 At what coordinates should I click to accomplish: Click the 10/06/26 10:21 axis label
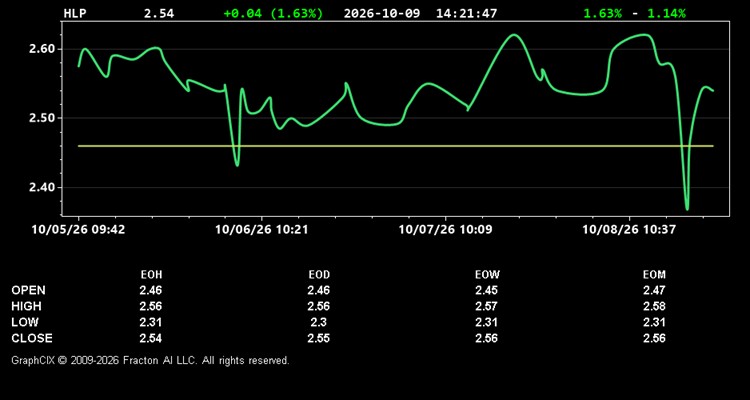(262, 230)
